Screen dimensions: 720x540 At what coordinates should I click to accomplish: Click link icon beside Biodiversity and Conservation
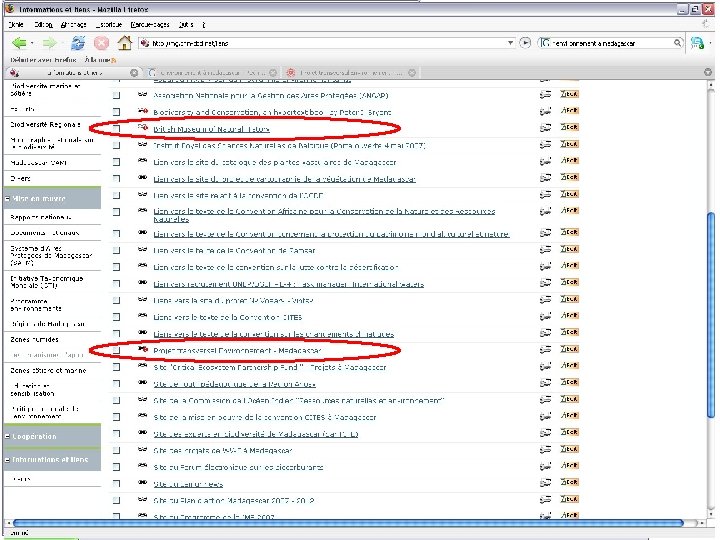143,111
